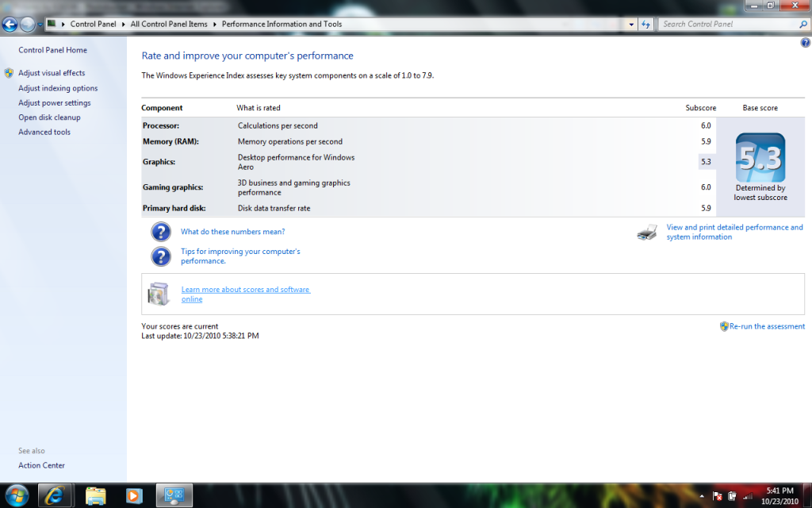Viewport: 812px width, 508px height.
Task: Click the address bar Control Panel icon
Action: (x=52, y=23)
